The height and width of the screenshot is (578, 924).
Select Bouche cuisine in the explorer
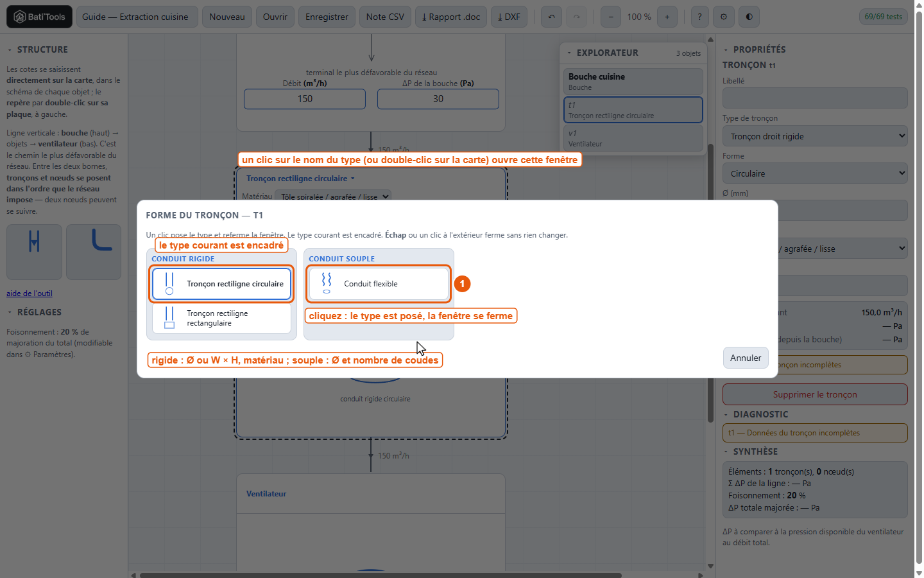633,82
